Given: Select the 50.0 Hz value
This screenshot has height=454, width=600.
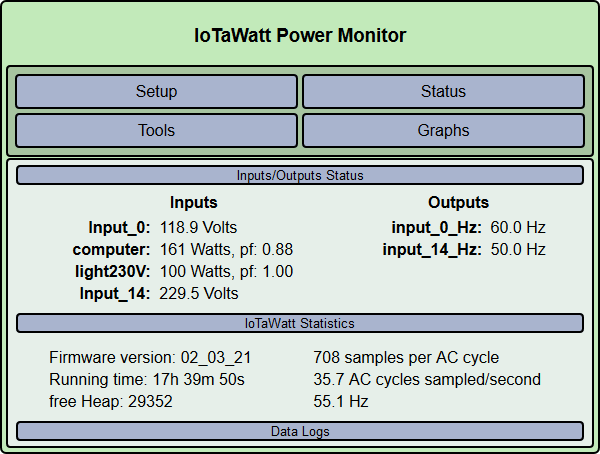Looking at the screenshot, I should 518,250.
